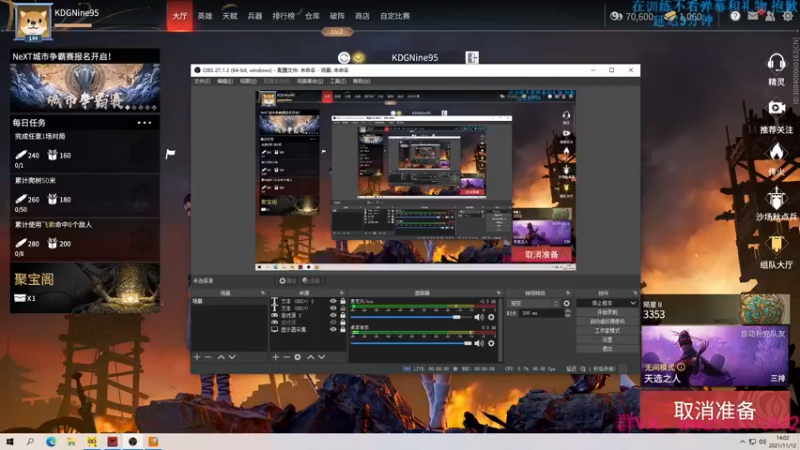Pop out the OBS audio mixer dock
The height and width of the screenshot is (450, 800).
pos(498,293)
